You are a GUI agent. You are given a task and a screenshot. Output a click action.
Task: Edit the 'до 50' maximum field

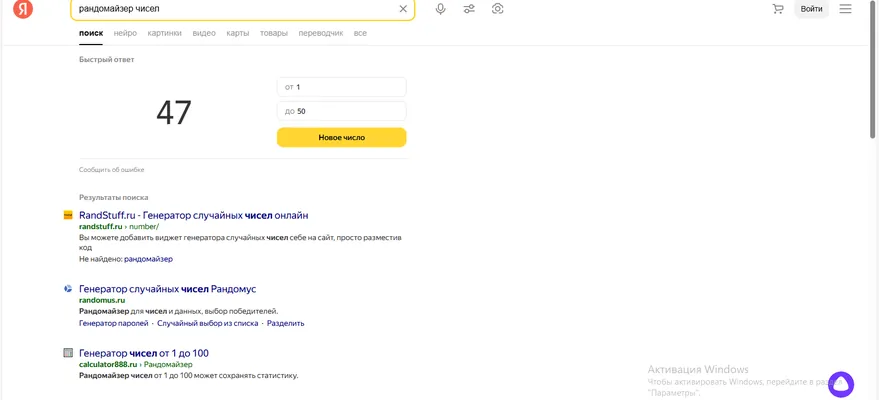341,111
